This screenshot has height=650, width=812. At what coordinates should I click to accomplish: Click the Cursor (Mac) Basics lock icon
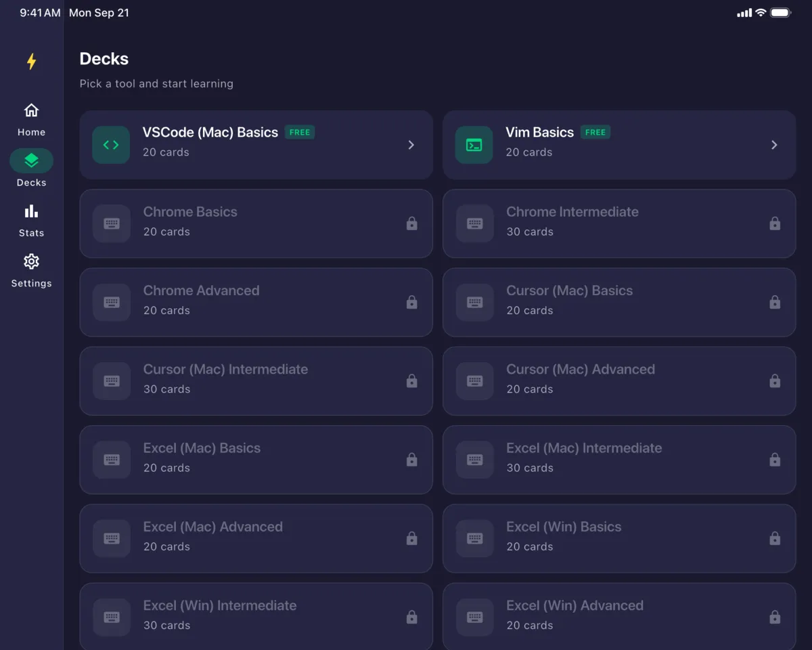(775, 302)
